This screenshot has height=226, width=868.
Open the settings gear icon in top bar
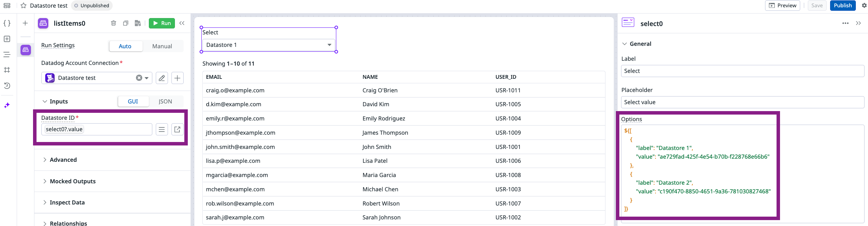tap(864, 6)
